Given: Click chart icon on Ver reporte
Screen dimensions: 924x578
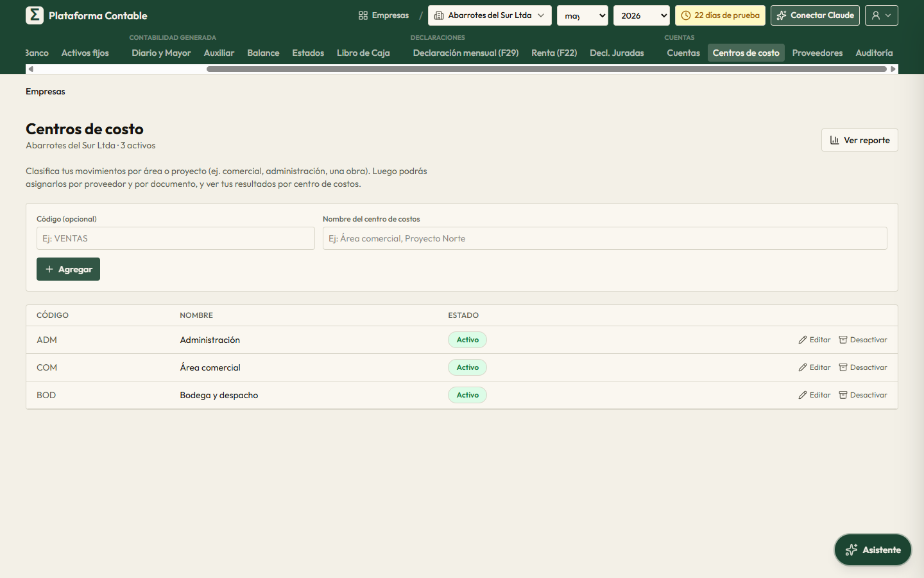Looking at the screenshot, I should pyautogui.click(x=835, y=140).
